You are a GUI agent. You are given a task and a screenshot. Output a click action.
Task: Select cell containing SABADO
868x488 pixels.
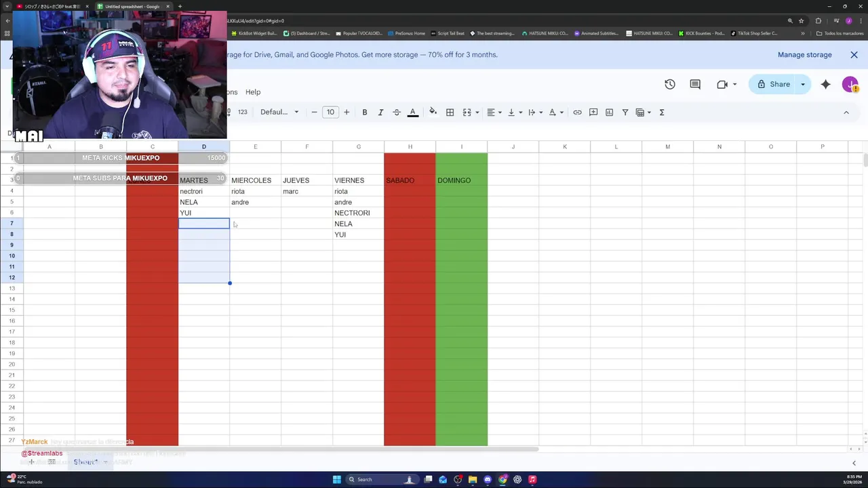point(410,180)
